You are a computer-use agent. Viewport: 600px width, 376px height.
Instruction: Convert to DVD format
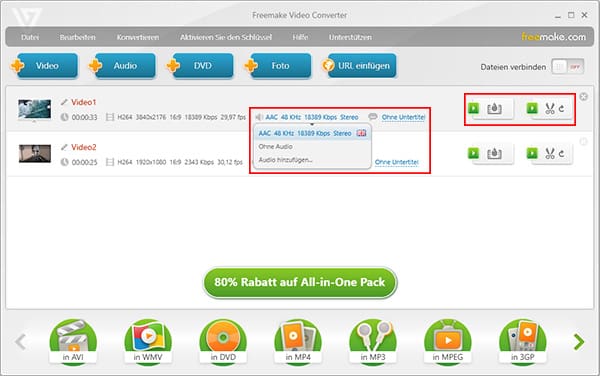[x=223, y=342]
